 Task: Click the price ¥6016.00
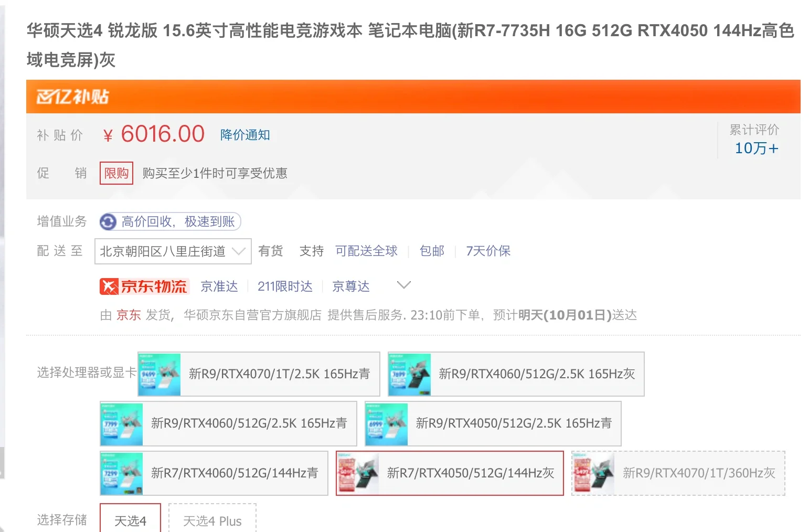pos(154,134)
